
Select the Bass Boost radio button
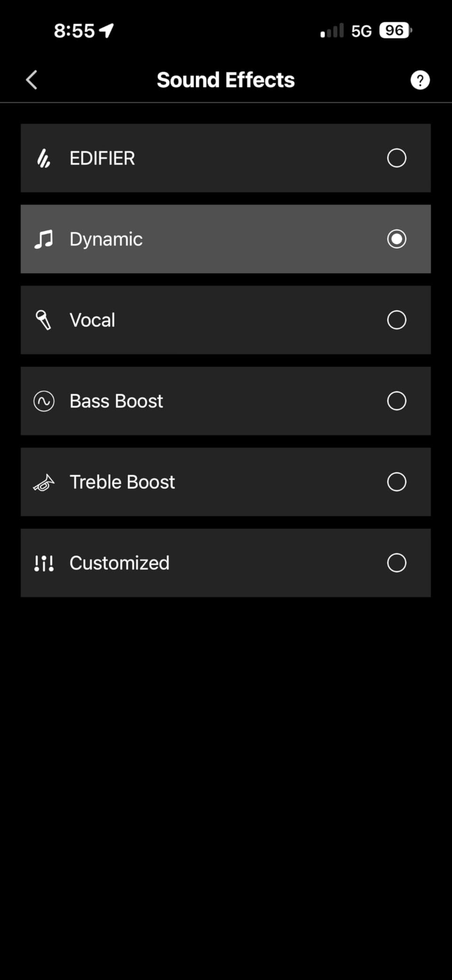[x=396, y=401]
